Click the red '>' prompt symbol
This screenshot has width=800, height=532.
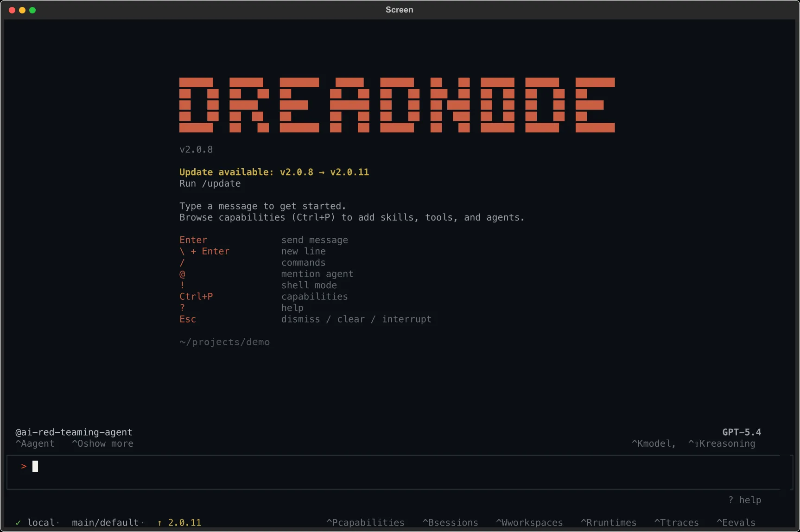click(x=24, y=466)
